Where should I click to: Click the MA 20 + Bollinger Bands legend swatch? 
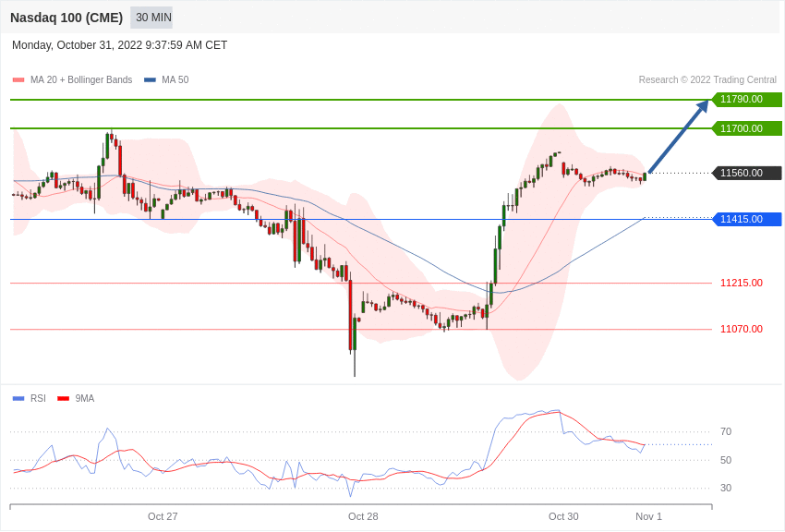[x=18, y=80]
